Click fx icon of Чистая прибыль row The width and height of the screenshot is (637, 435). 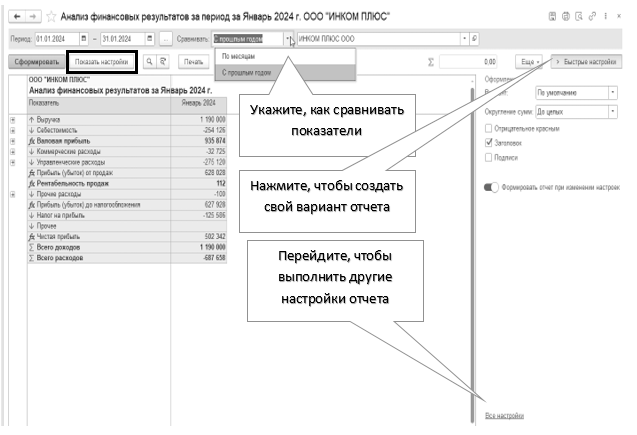coord(32,237)
